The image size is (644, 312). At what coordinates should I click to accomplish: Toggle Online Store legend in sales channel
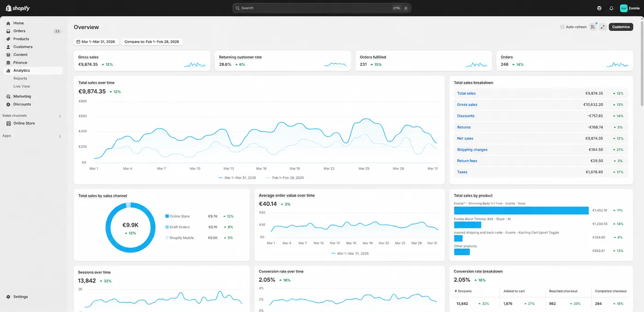coord(178,216)
